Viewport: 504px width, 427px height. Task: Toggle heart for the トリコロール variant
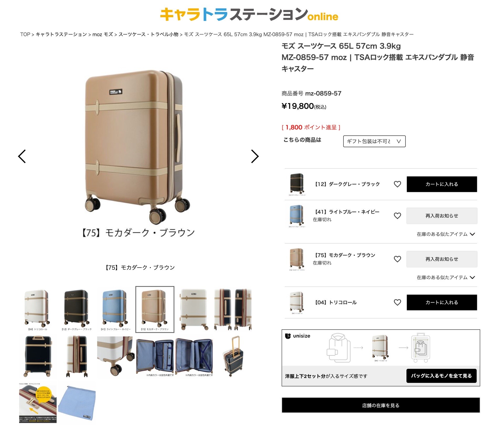pos(397,302)
